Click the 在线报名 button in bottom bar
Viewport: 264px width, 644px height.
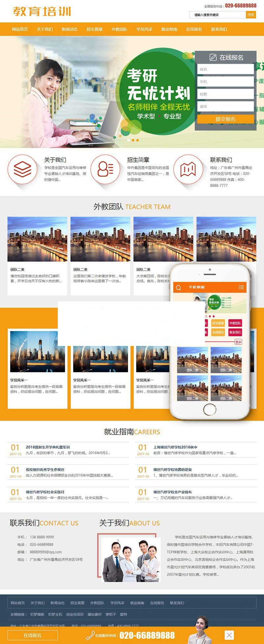(x=33, y=635)
